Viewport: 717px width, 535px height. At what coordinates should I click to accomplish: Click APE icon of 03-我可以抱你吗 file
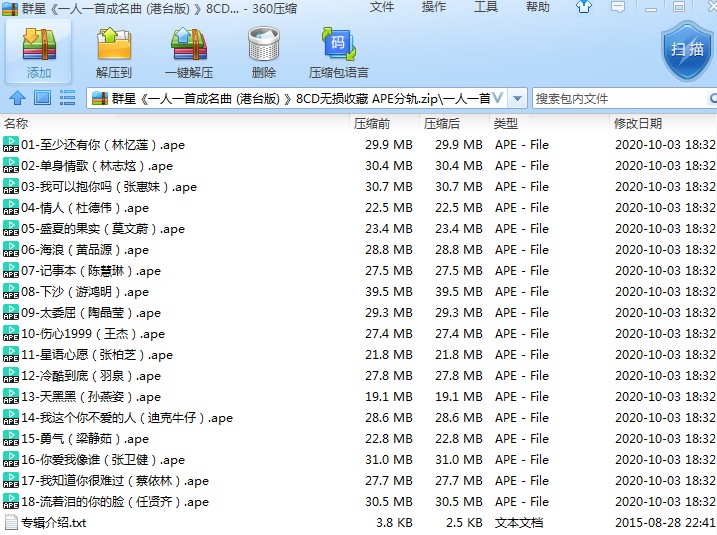(x=11, y=187)
